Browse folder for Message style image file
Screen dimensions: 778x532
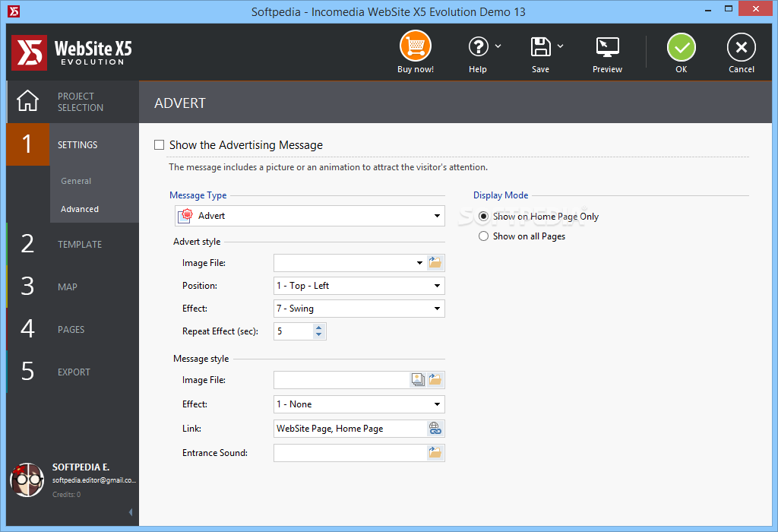coord(435,380)
